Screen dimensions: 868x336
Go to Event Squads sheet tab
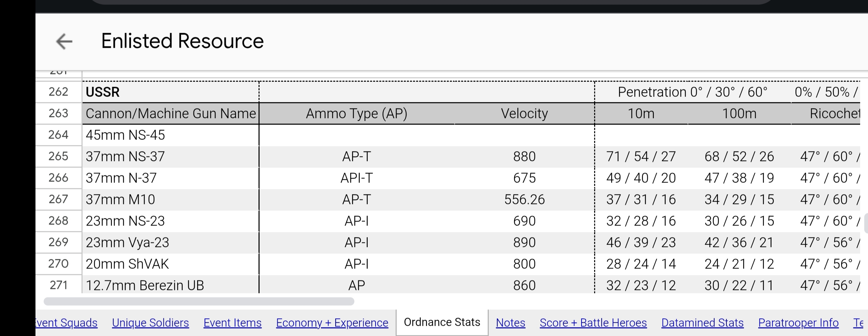67,323
